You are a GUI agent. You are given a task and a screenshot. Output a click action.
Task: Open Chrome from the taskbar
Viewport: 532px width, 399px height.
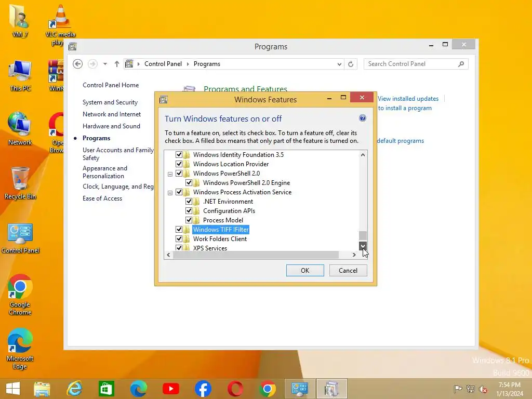[x=268, y=389]
